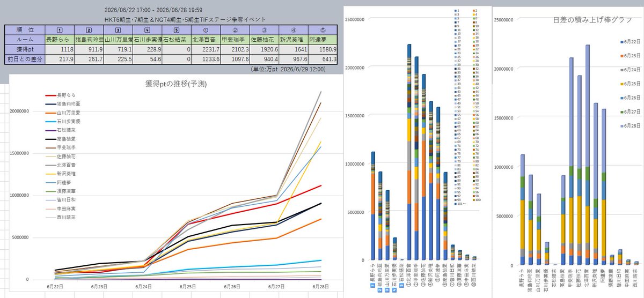Screen dimensions: 644x298
Task: Select the ルーム row header cell
Action: [24, 39]
